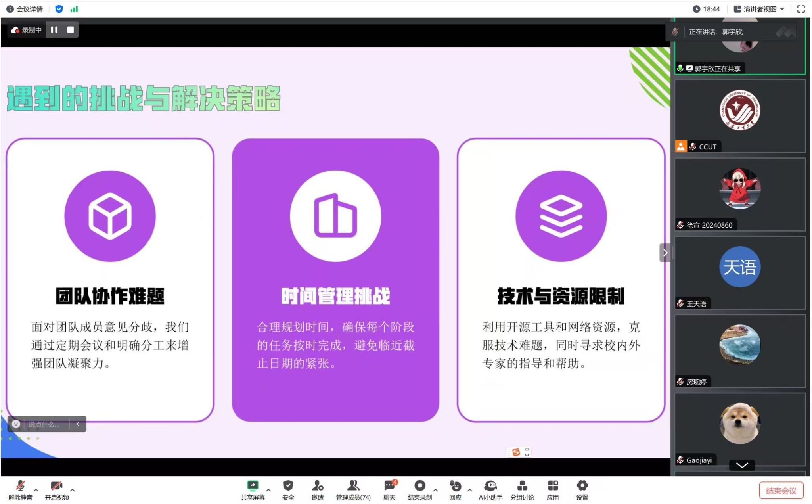Expand arrow next to unmute button
The width and height of the screenshot is (812, 504).
(x=36, y=490)
